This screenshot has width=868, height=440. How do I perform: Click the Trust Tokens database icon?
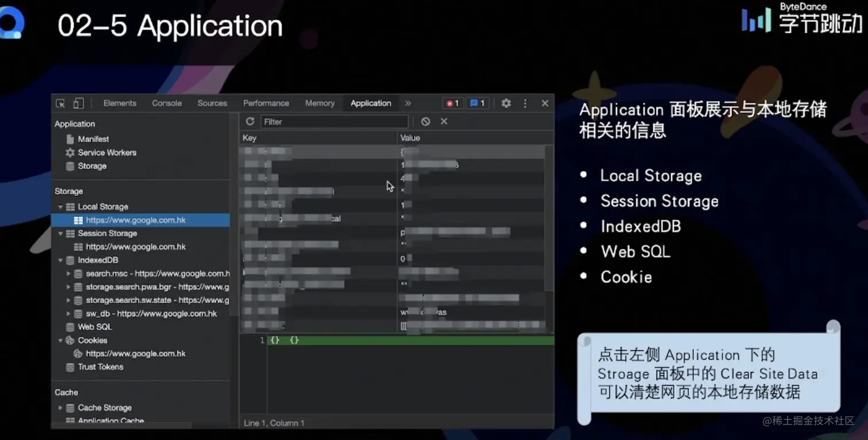70,367
